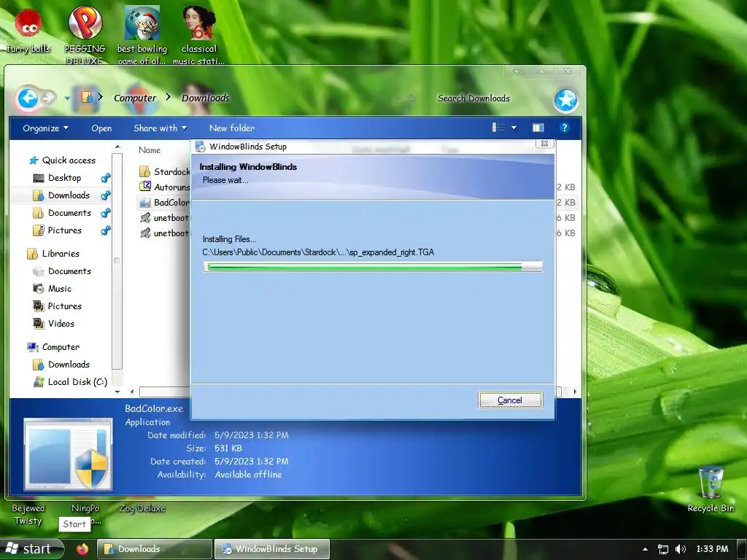The height and width of the screenshot is (560, 747).
Task: Select Downloads in the address breadcrumb
Action: pyautogui.click(x=205, y=98)
